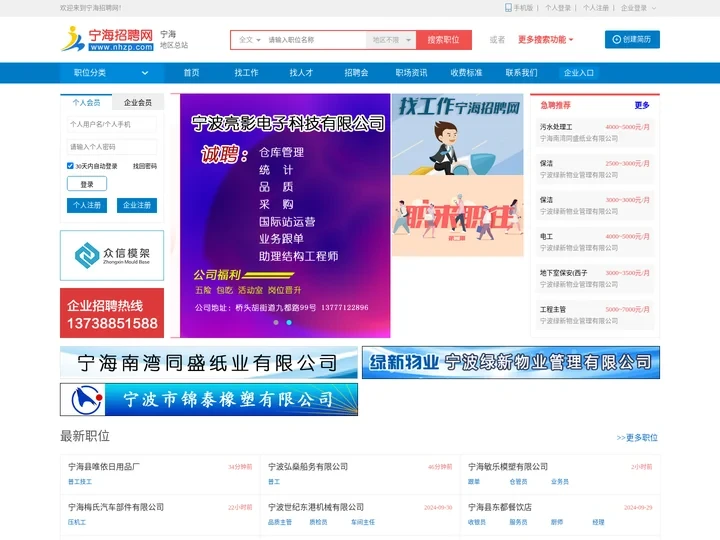This screenshot has width=720, height=540.
Task: Click the 找回密码 link
Action: pyautogui.click(x=145, y=166)
